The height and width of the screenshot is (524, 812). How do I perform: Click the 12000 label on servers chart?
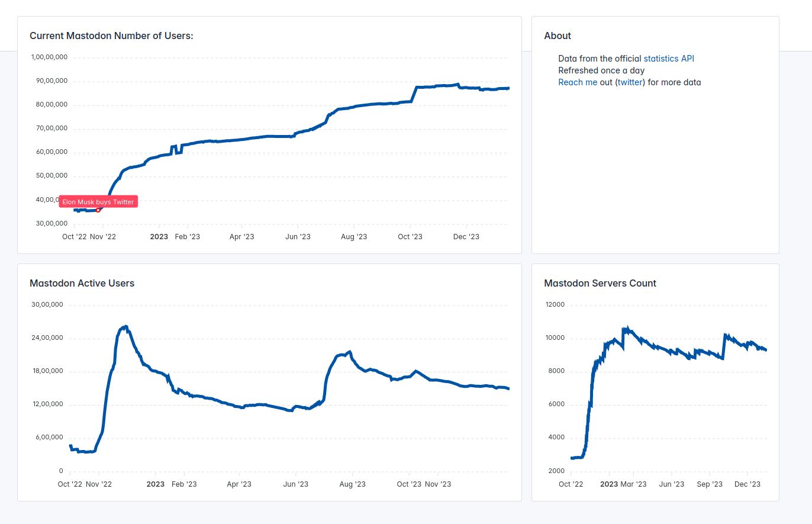pyautogui.click(x=555, y=304)
